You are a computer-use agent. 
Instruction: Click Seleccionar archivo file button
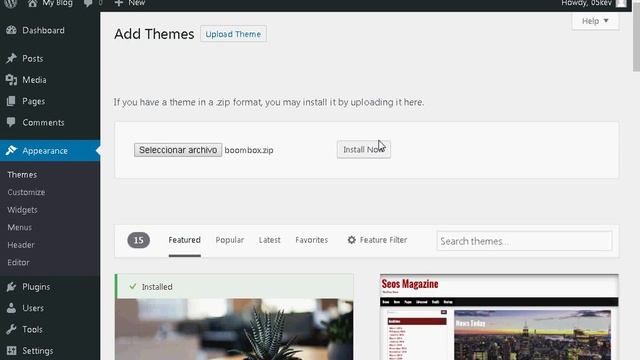178,150
